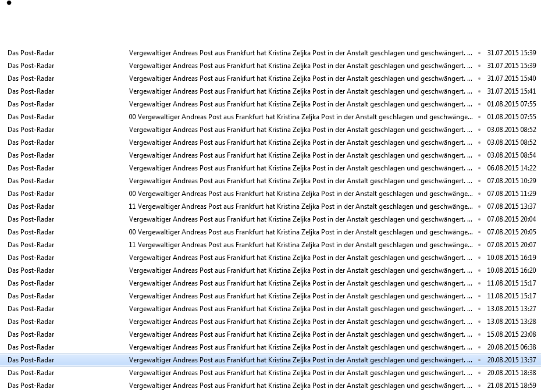The image size is (541, 392).
Task: Select date cell 20.08.2015 18:38
Action: [511, 373]
